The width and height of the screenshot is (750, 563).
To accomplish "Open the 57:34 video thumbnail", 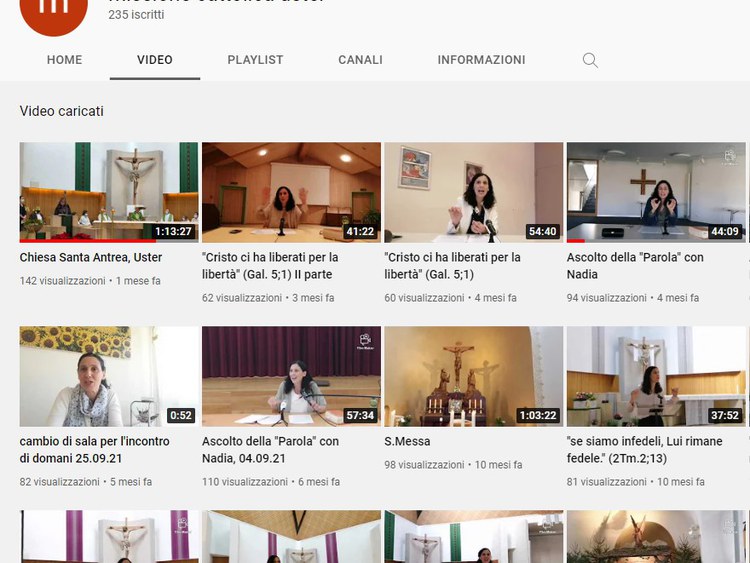I will click(x=291, y=376).
